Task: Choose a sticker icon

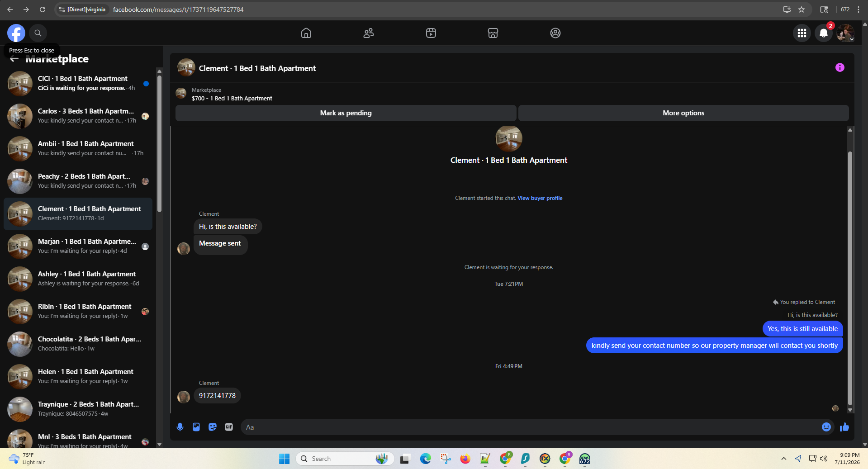Action: pyautogui.click(x=213, y=427)
